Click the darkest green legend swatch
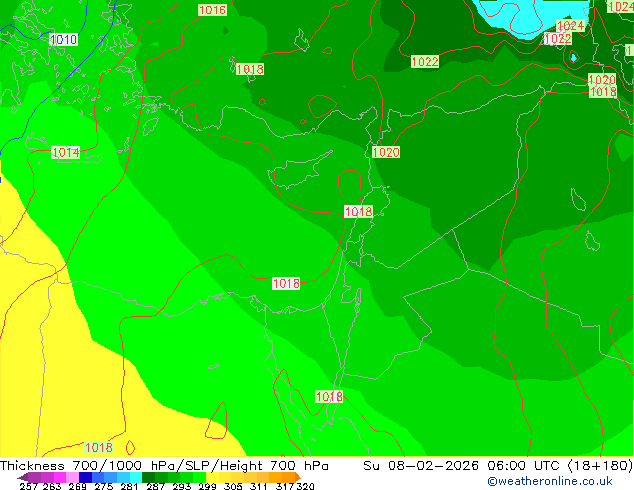The height and width of the screenshot is (490, 634). [148, 477]
